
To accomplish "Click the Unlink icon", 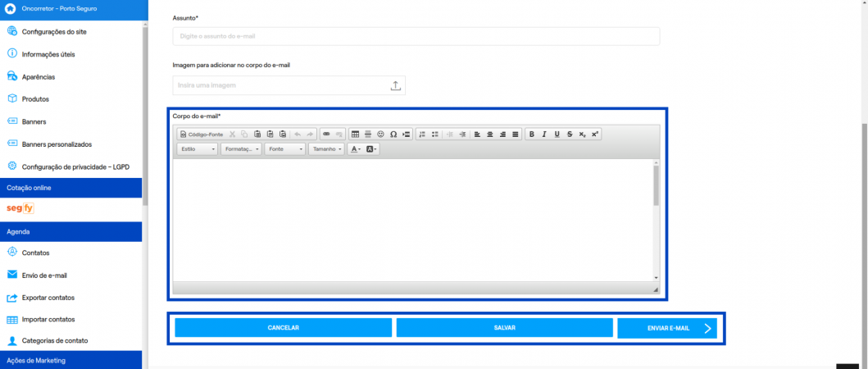I will [x=339, y=134].
